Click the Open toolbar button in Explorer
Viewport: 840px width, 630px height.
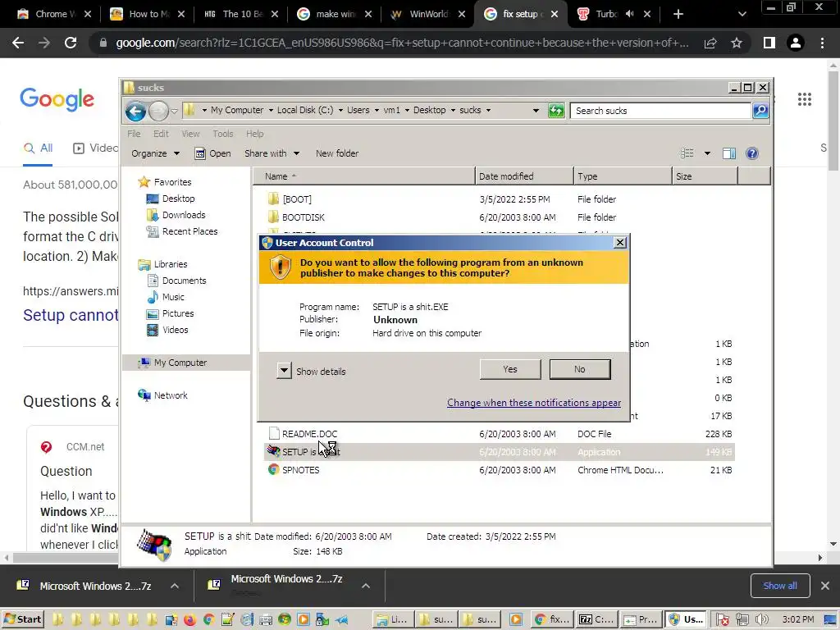click(212, 153)
